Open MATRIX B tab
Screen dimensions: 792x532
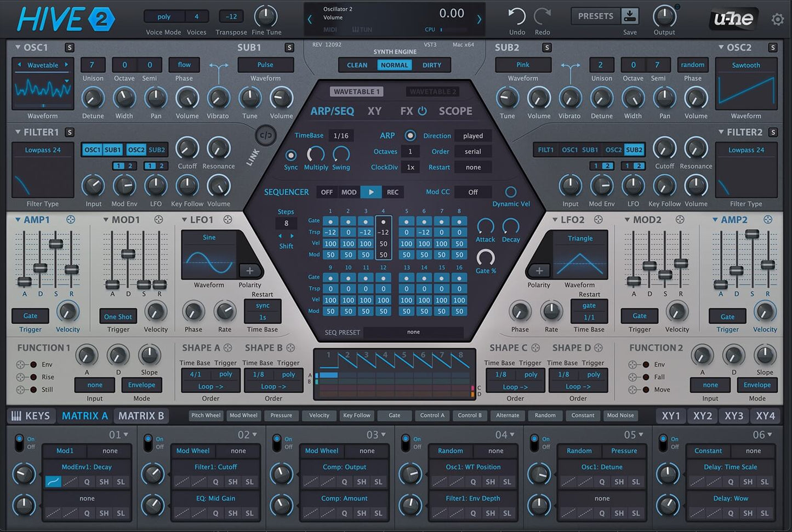point(141,416)
